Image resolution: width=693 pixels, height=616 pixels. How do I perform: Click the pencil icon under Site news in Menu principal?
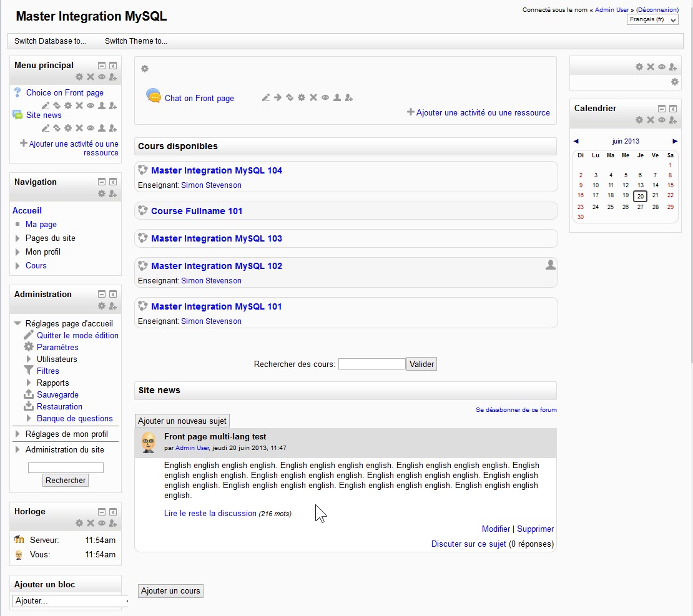(x=46, y=128)
